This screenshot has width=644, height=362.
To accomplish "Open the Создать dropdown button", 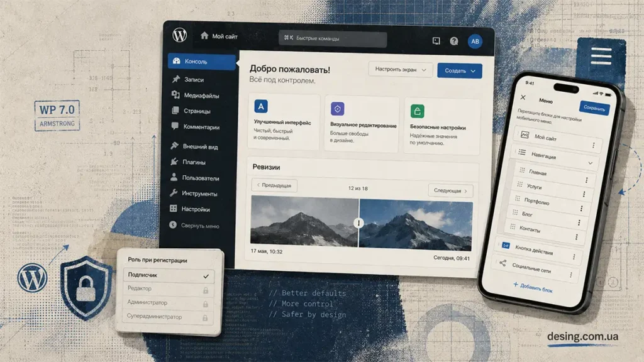I will pyautogui.click(x=460, y=70).
